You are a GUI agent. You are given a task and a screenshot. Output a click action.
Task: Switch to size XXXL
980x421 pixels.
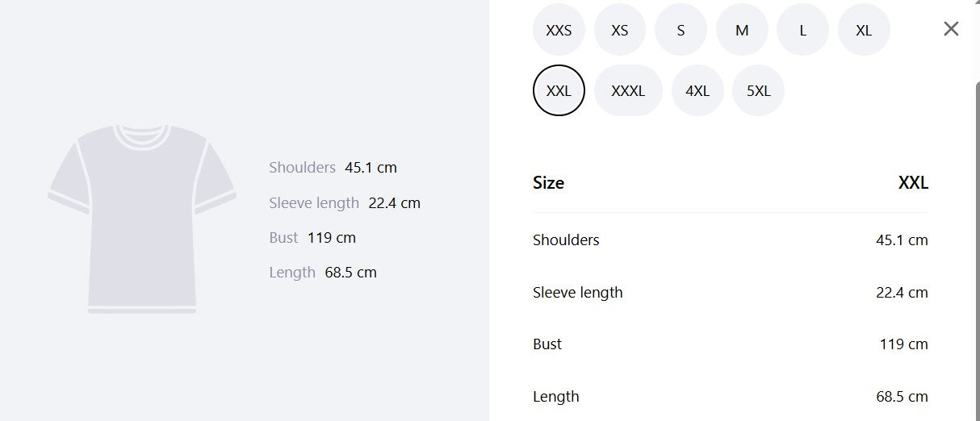click(628, 90)
